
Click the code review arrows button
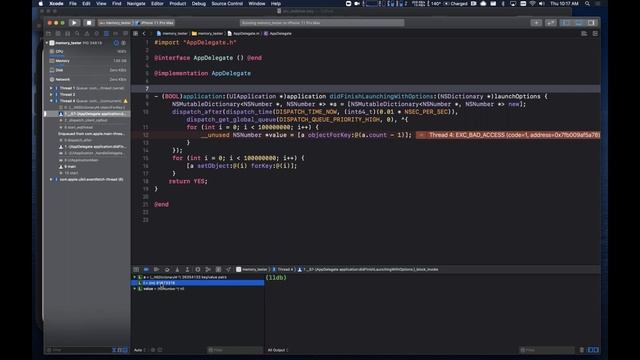click(x=551, y=23)
